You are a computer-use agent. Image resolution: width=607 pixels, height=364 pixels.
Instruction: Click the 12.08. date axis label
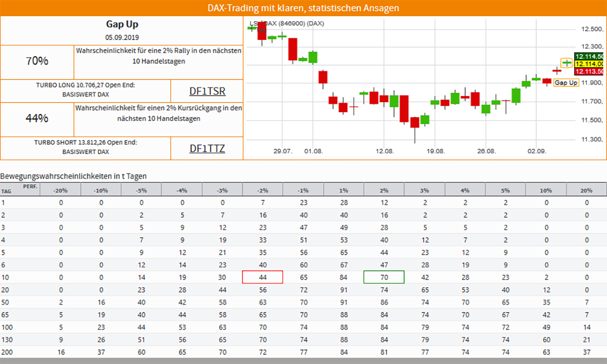pyautogui.click(x=385, y=151)
